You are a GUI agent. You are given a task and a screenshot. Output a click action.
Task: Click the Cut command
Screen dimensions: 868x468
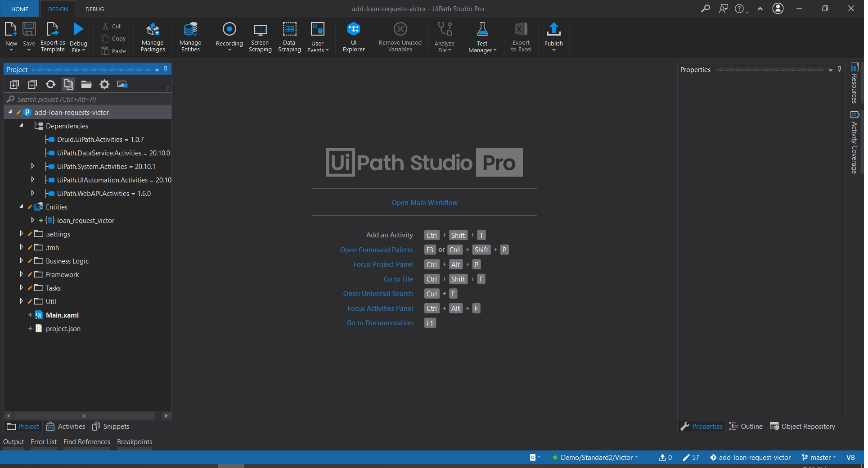(112, 26)
